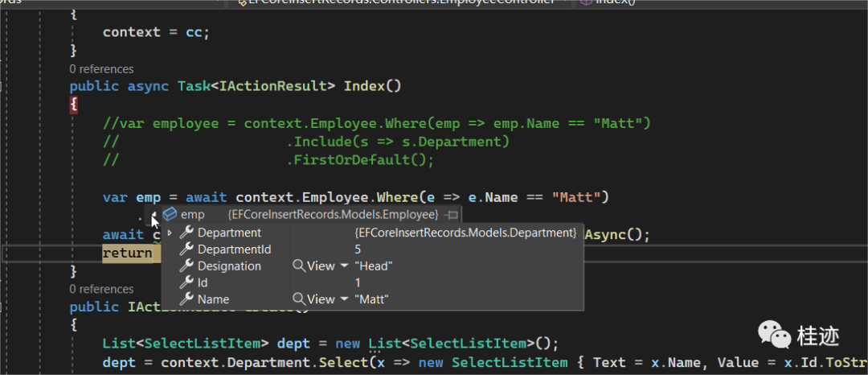Click the wrench icon beside DepartmentId
Viewport: 868px width, 375px height.
[187, 249]
